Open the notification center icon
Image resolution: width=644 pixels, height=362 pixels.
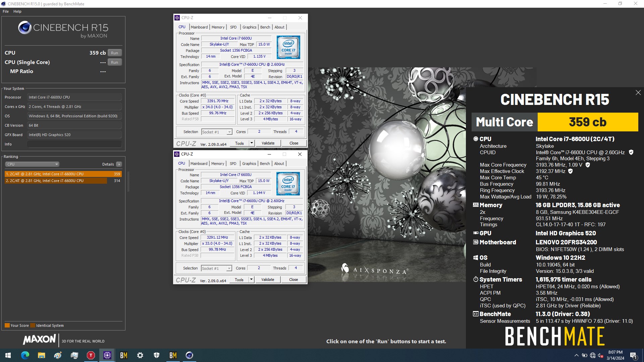(x=634, y=355)
